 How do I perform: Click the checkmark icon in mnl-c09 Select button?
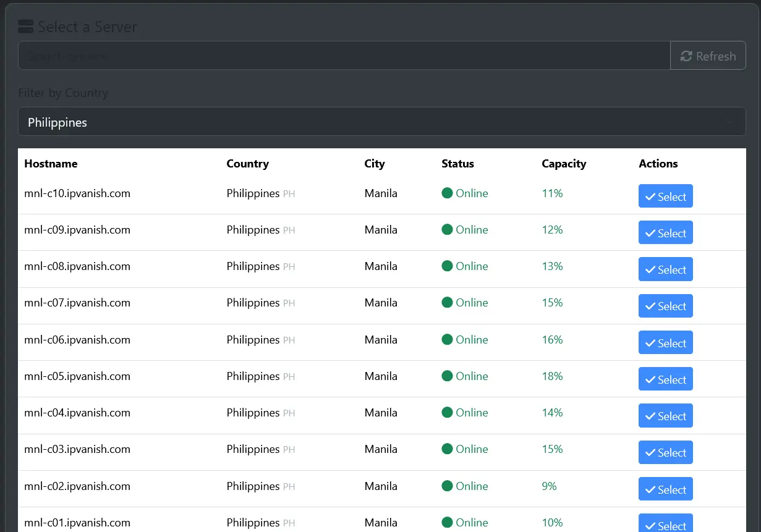tap(650, 234)
